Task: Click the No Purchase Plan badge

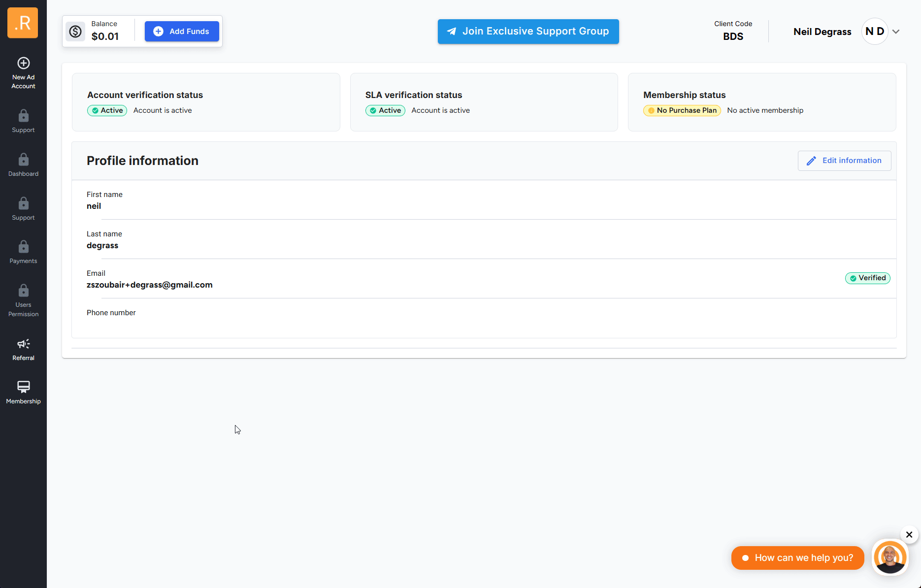Action: 682,110
